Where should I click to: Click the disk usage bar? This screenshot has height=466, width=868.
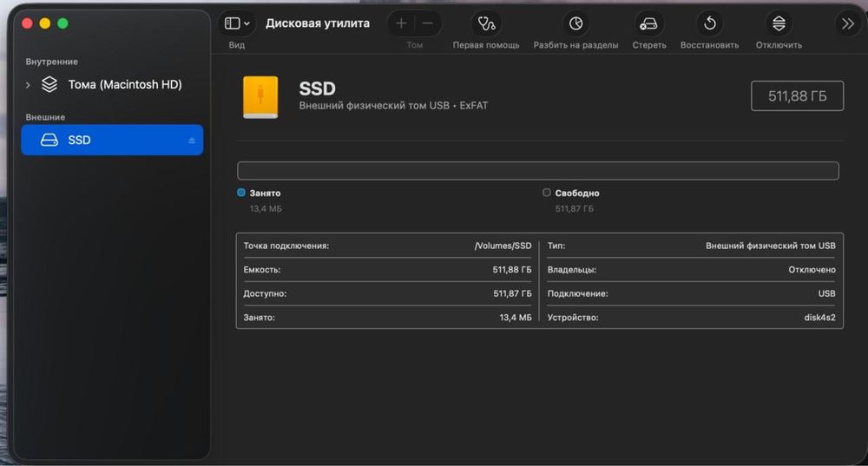(x=538, y=170)
